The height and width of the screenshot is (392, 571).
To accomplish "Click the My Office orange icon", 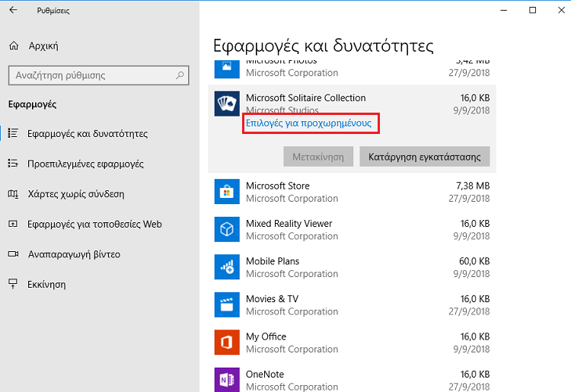I will (x=227, y=342).
